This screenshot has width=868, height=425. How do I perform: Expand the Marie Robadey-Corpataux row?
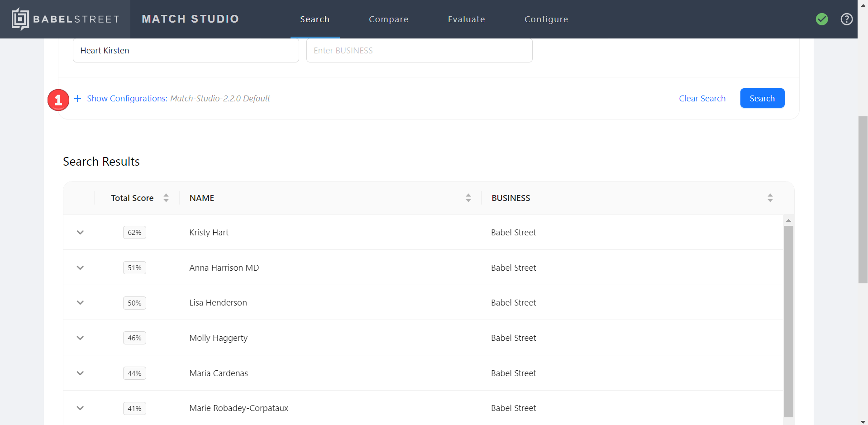pos(80,408)
